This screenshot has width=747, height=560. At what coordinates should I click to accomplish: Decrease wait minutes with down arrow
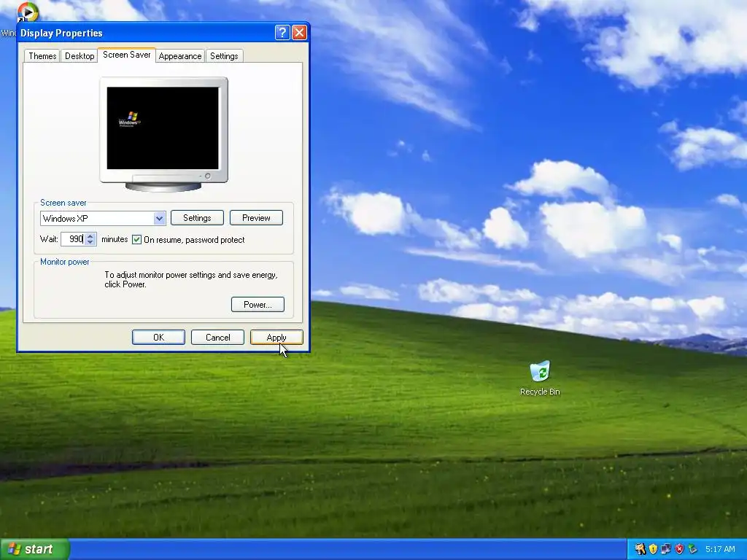[x=90, y=242]
